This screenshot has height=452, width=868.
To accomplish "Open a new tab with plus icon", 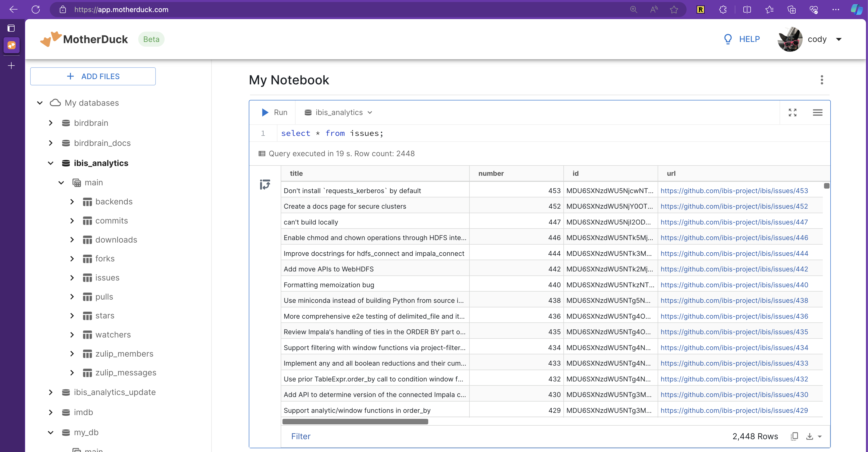I will point(12,65).
